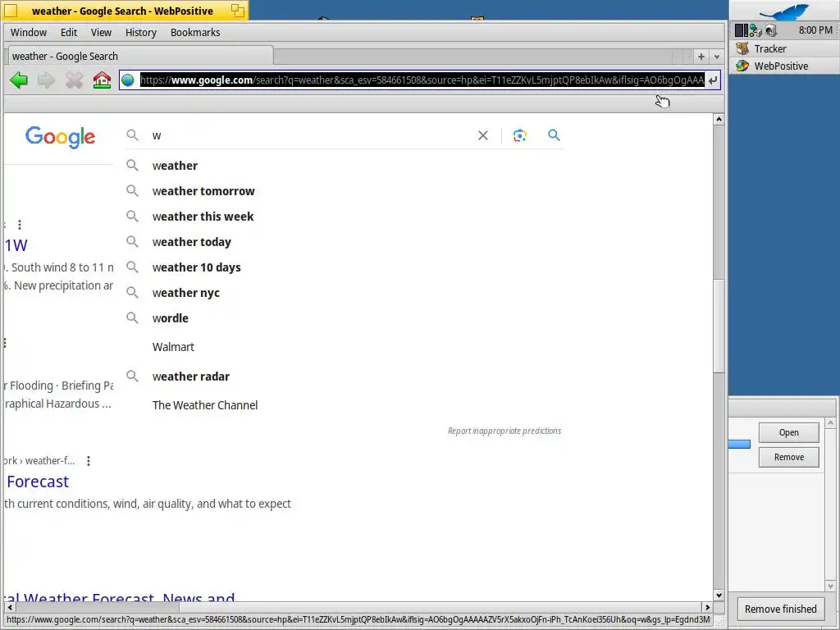The width and height of the screenshot is (840, 630).
Task: Choose the 'weather 10 days' suggestion
Action: [x=344, y=267]
